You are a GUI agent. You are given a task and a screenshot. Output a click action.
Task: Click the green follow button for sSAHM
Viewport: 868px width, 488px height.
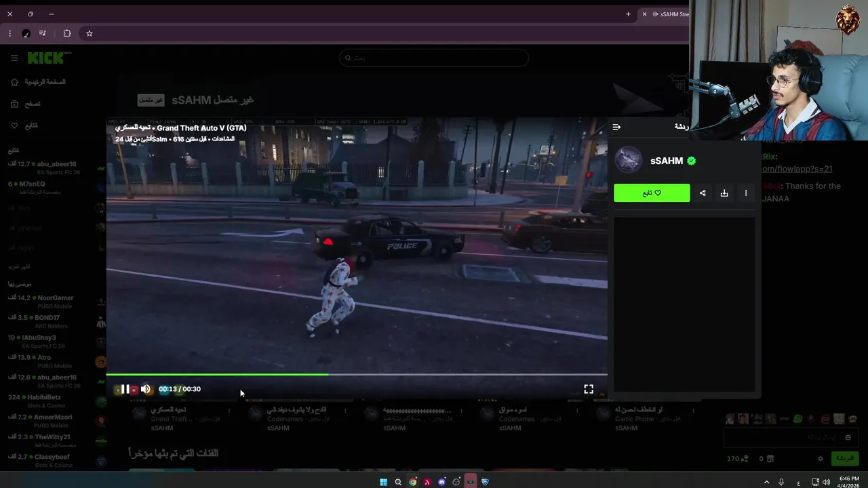tap(652, 193)
